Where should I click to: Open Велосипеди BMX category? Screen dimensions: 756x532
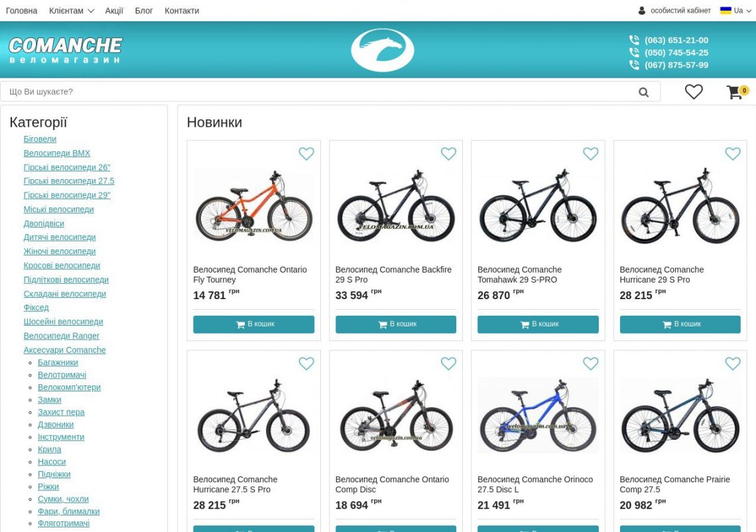pyautogui.click(x=57, y=153)
